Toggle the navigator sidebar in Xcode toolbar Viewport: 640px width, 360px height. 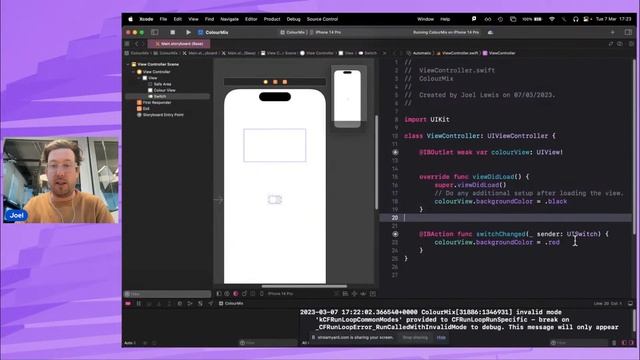[155, 32]
